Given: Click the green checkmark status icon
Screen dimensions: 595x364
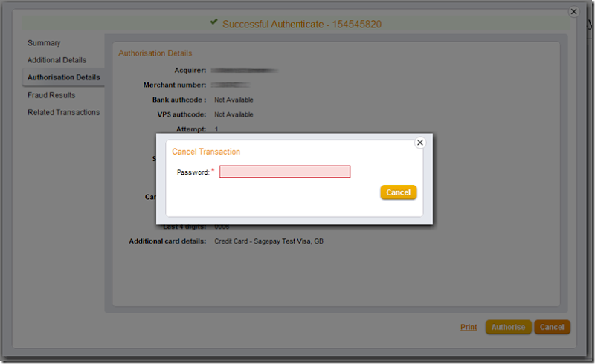Looking at the screenshot, I should [x=214, y=22].
